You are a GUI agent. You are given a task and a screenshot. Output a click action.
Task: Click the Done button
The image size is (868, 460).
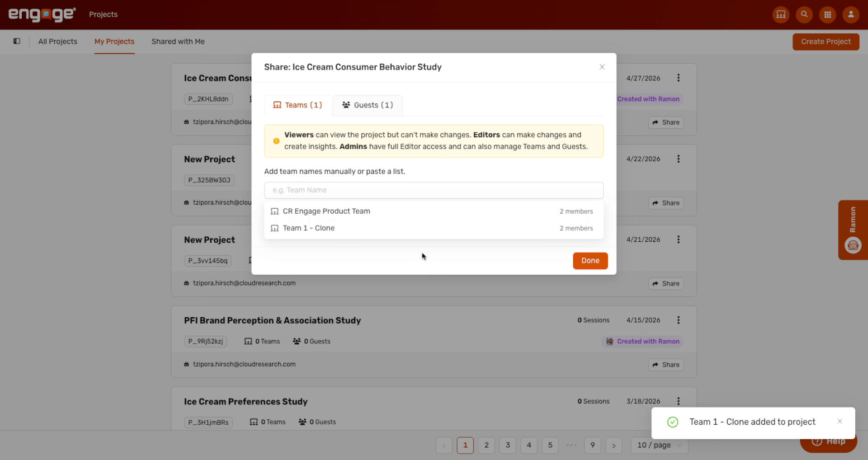coord(590,261)
